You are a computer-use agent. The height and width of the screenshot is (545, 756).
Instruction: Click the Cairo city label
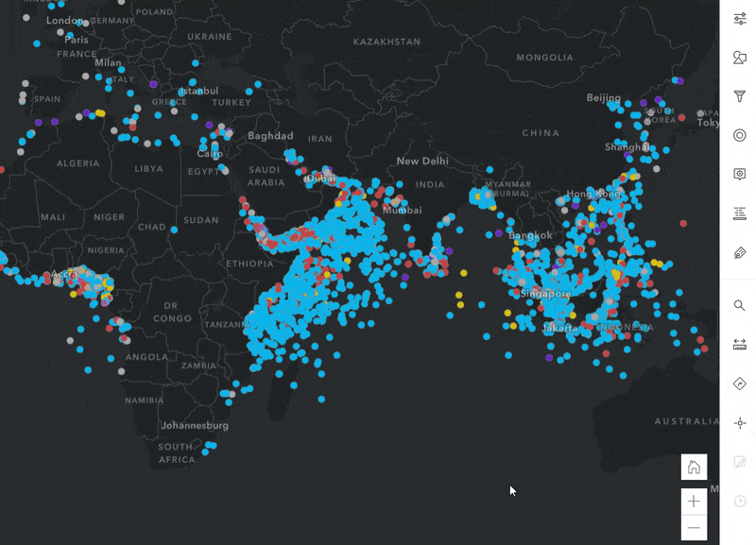[x=210, y=154]
